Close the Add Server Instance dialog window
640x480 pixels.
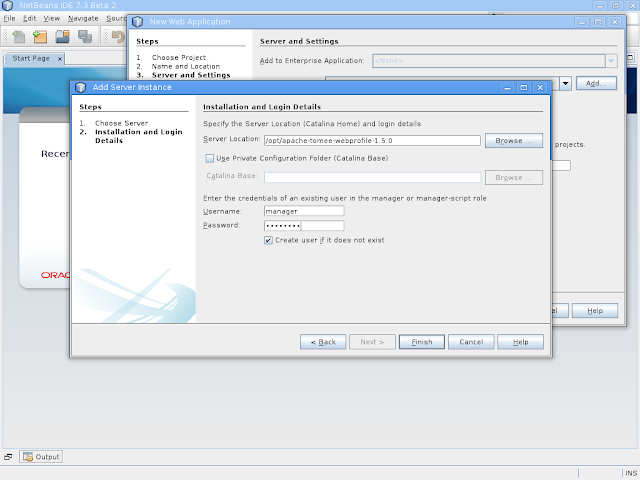click(x=540, y=87)
